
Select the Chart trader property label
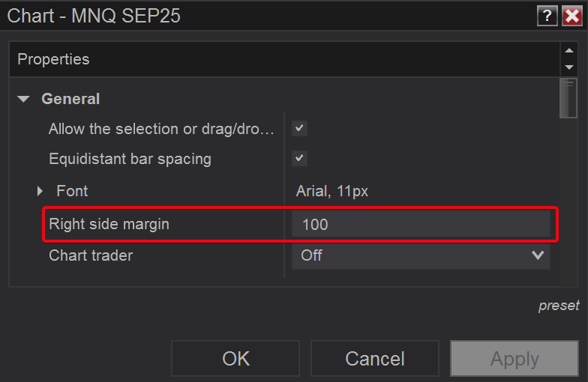point(91,255)
